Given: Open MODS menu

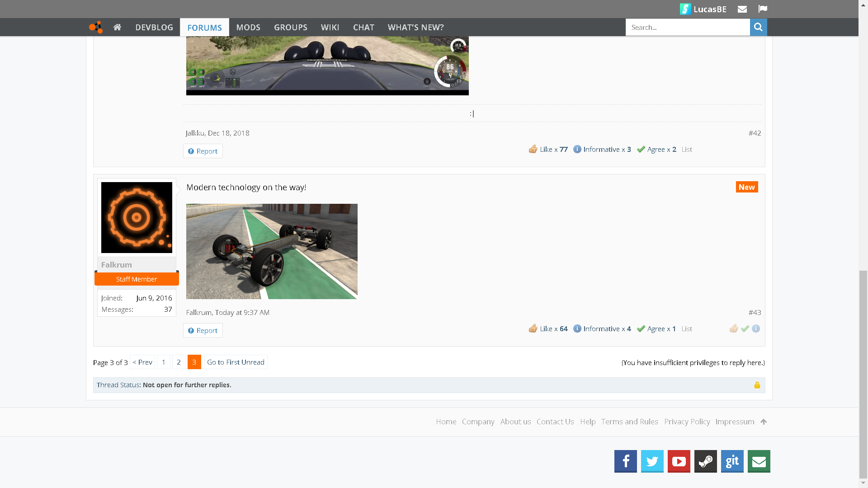Looking at the screenshot, I should click(x=248, y=27).
